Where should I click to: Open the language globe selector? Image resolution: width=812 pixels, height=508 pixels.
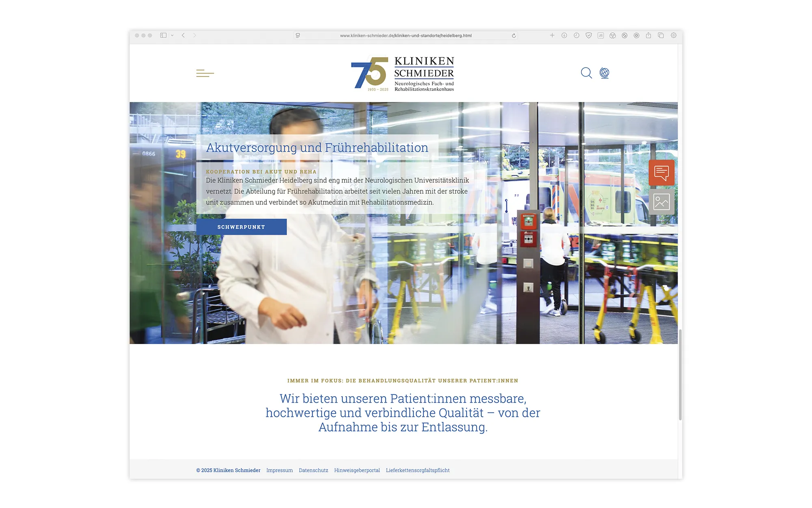[x=604, y=73]
